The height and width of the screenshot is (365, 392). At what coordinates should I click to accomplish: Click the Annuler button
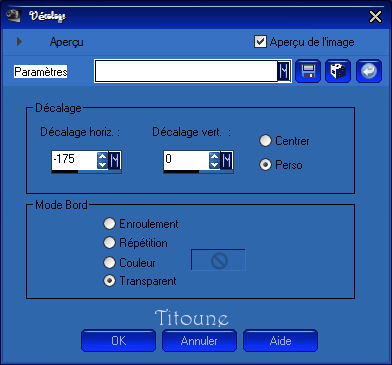[199, 341]
